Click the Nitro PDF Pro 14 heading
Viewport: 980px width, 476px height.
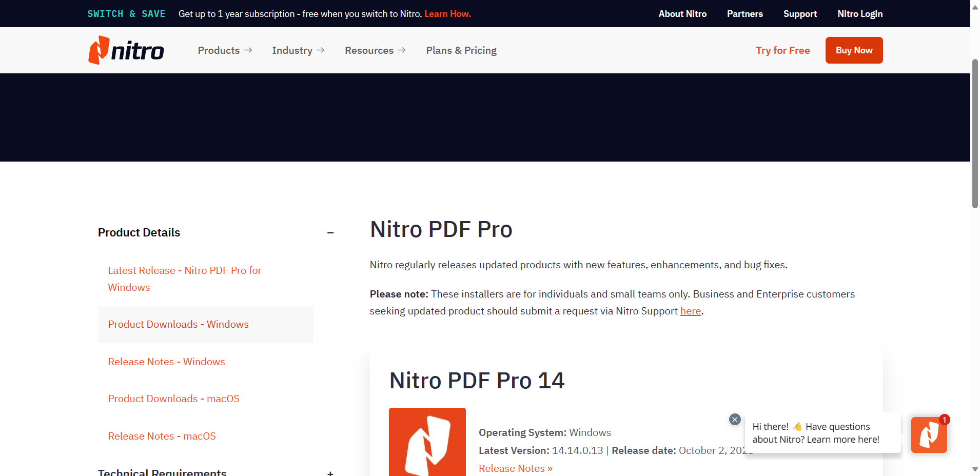pos(477,381)
